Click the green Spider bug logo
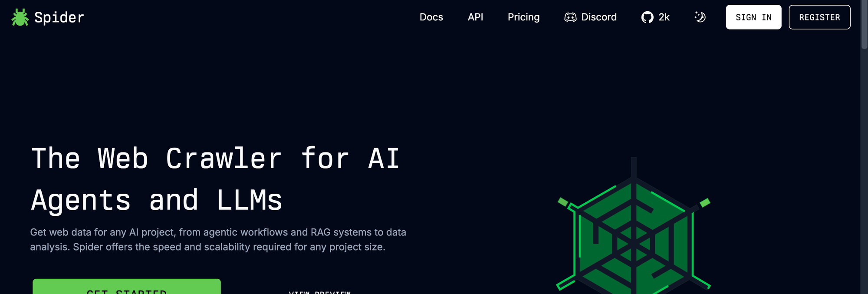Viewport: 868px width, 294px height. coord(20,17)
